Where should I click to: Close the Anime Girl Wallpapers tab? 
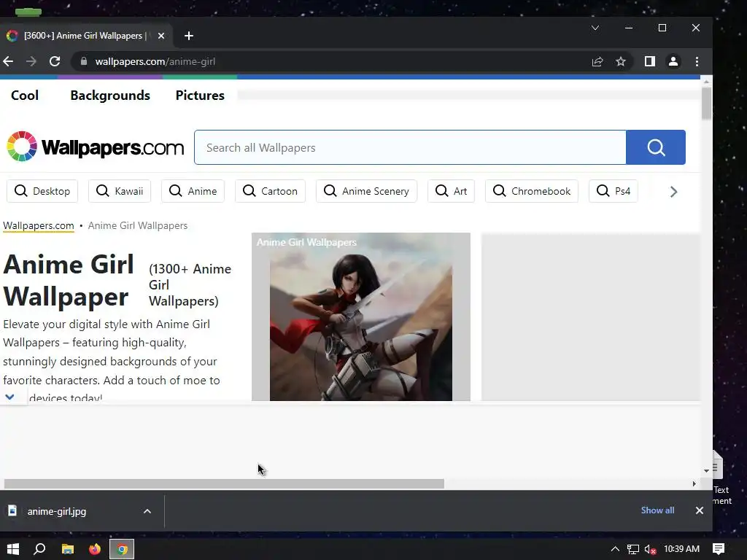pyautogui.click(x=161, y=36)
